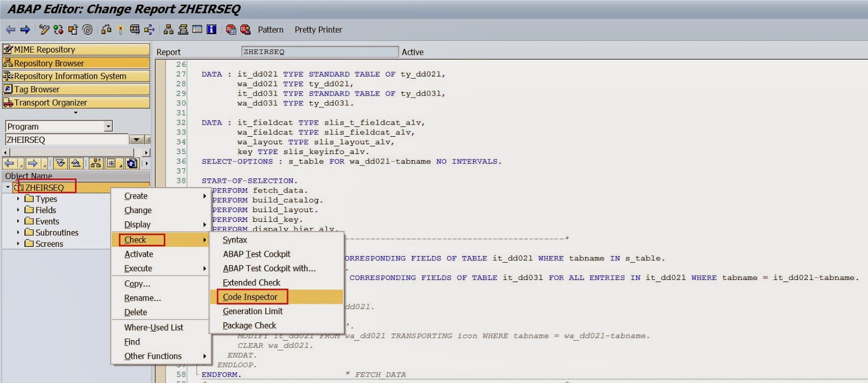Open the Repository Information System
Viewport: 868px width, 383px height.
[76, 76]
